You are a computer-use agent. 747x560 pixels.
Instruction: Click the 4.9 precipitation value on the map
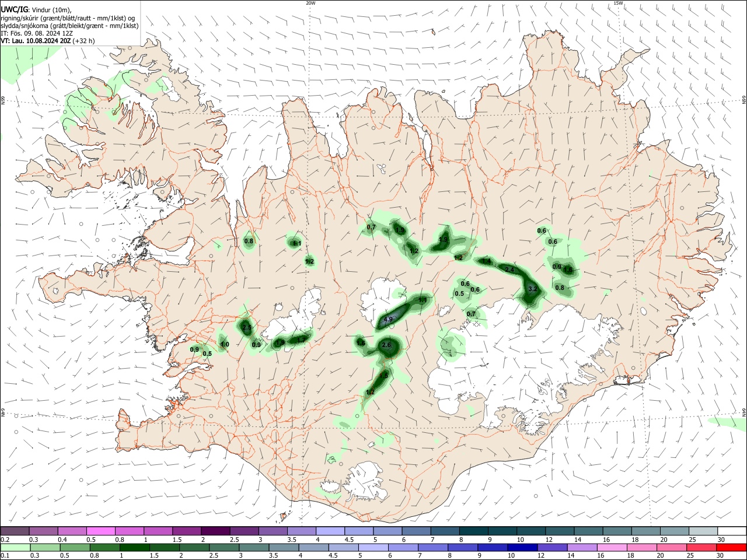coord(388,320)
